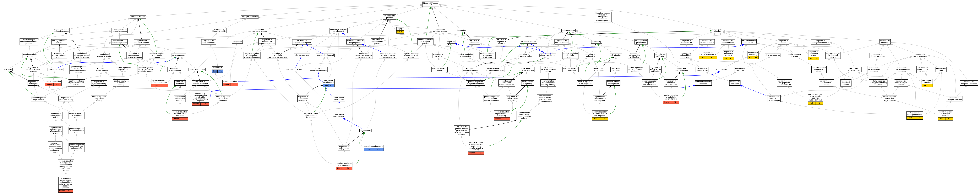
Task: Select the 'angiogenesis' node
Action: (365, 131)
